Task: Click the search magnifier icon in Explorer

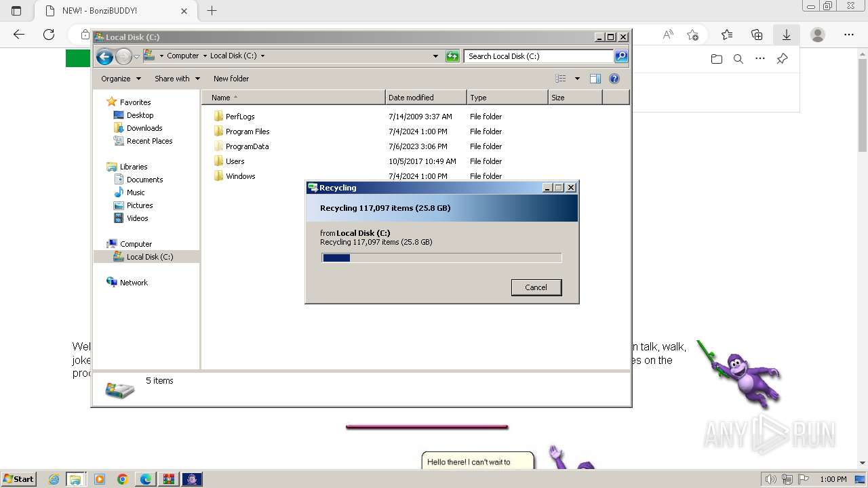Action: pos(621,56)
